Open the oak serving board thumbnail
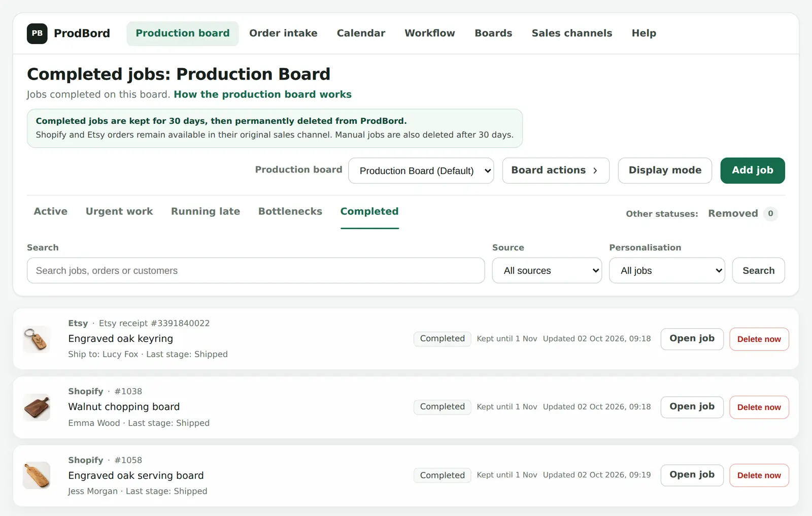Viewport: 812px width, 516px height. 37,475
